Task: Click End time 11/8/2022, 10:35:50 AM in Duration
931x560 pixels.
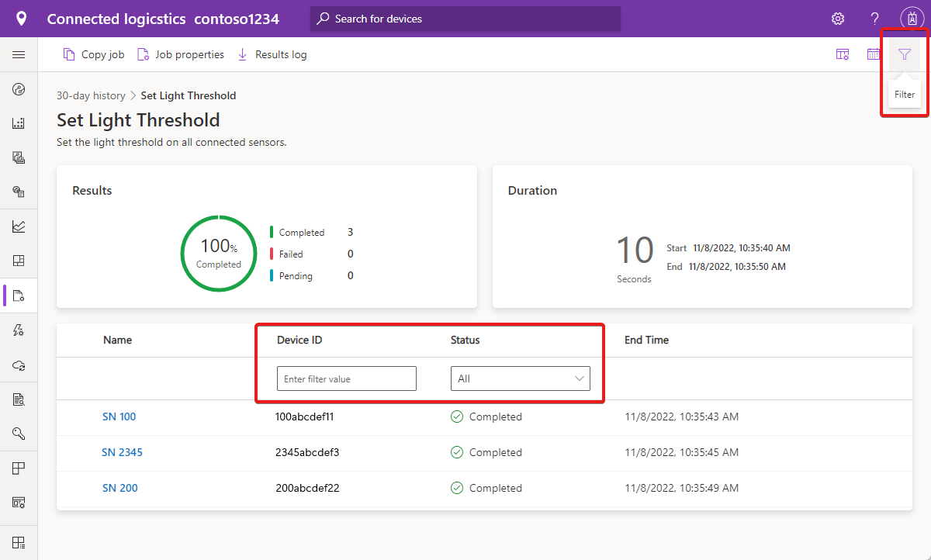Action: [x=737, y=266]
